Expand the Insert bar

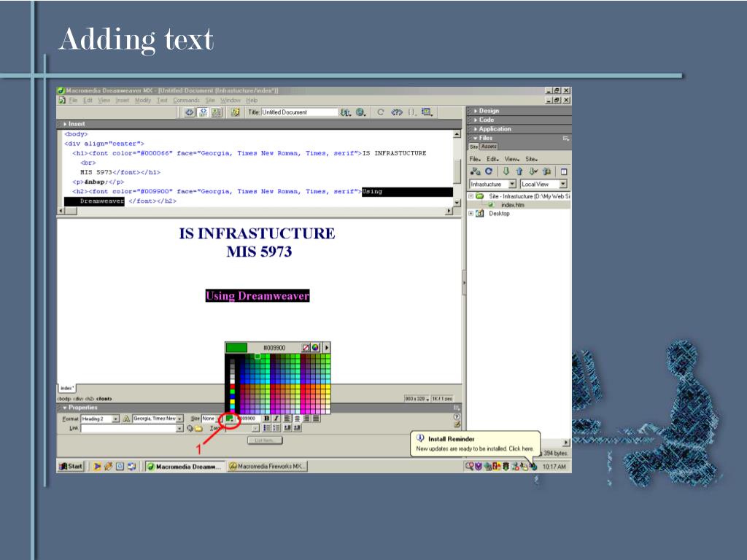[x=74, y=124]
